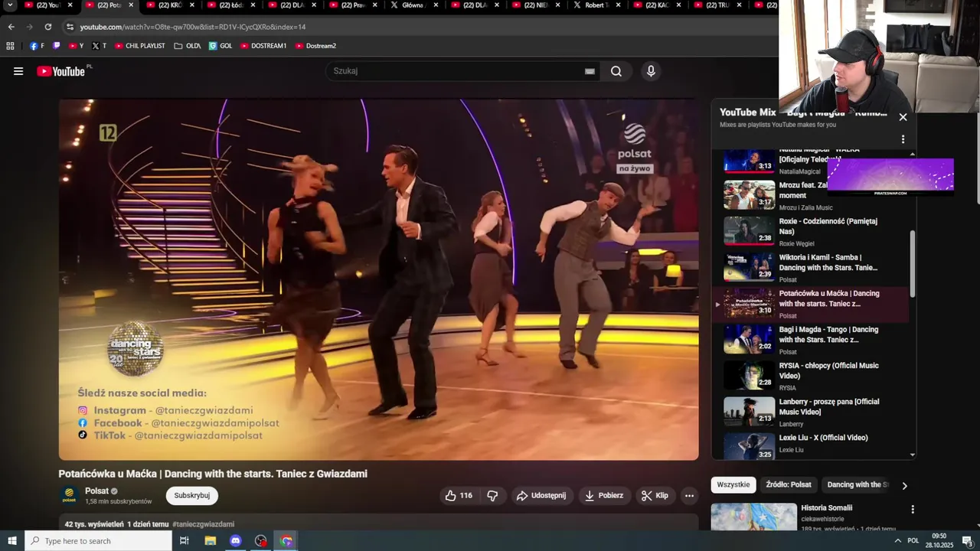Open CHIL PLAYLIST bookmark
The height and width of the screenshot is (551, 980).
[x=140, y=46]
